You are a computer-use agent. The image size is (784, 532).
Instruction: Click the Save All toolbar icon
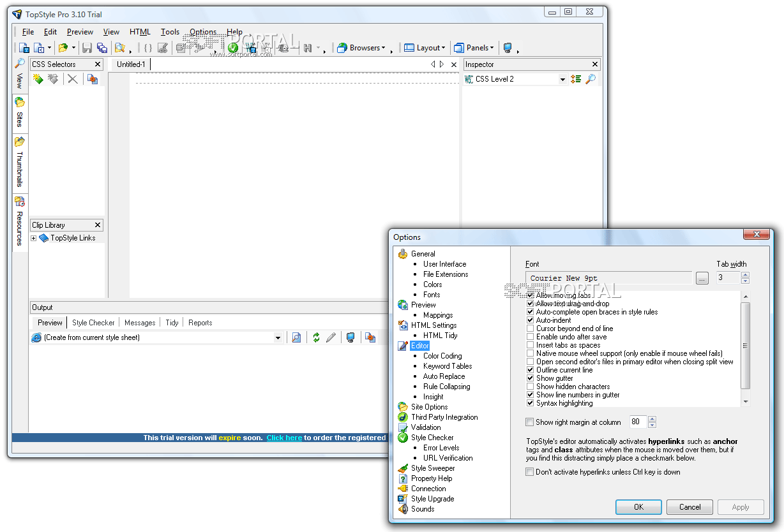[x=102, y=48]
